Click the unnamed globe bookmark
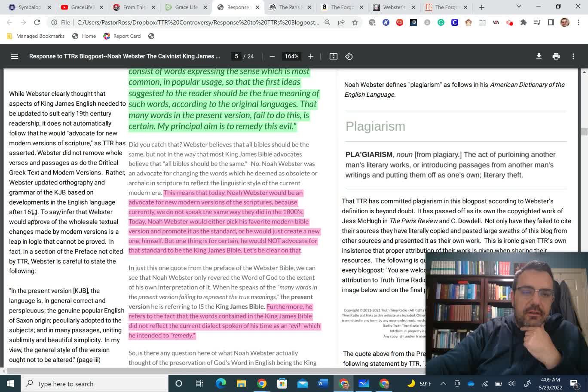Viewport: 588px width, 392px height. (151, 36)
